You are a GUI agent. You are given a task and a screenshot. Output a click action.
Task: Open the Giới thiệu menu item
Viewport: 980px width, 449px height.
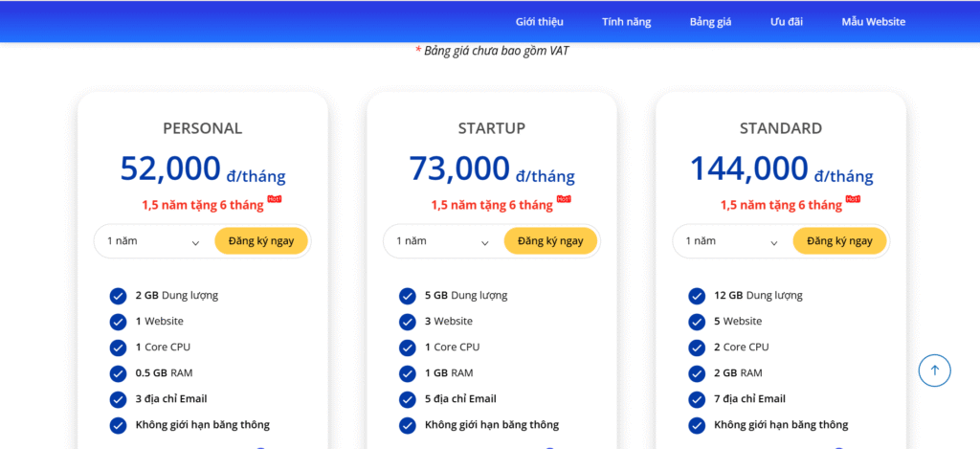[x=540, y=21]
